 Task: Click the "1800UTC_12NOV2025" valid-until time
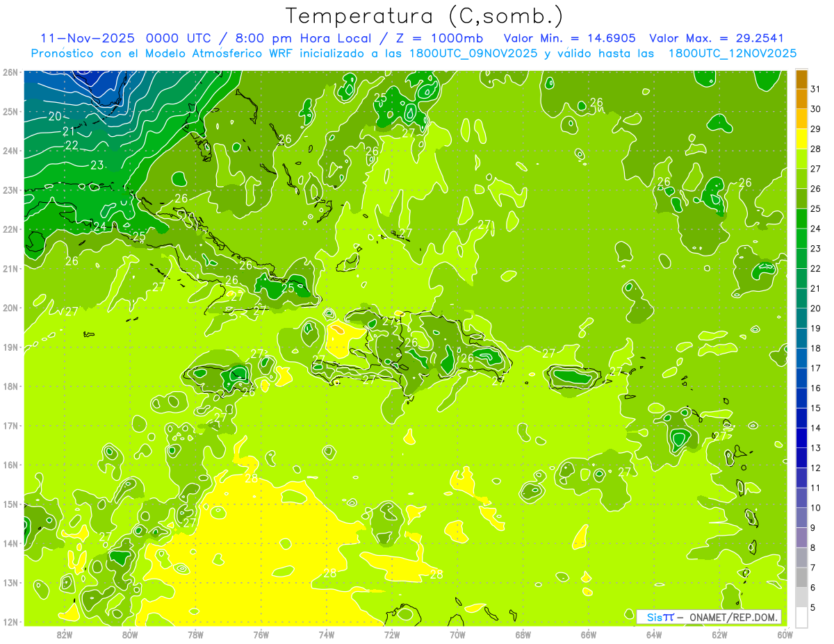pyautogui.click(x=733, y=53)
